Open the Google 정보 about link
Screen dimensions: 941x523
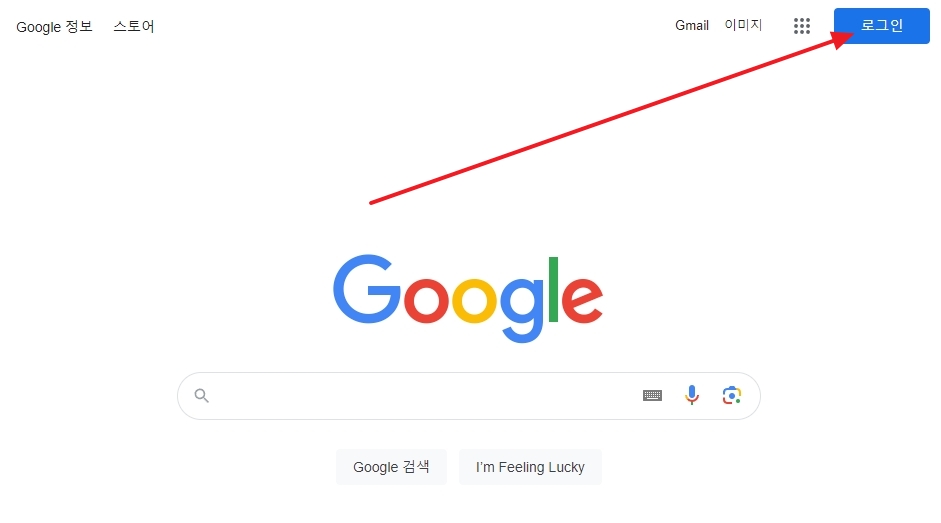click(x=54, y=26)
